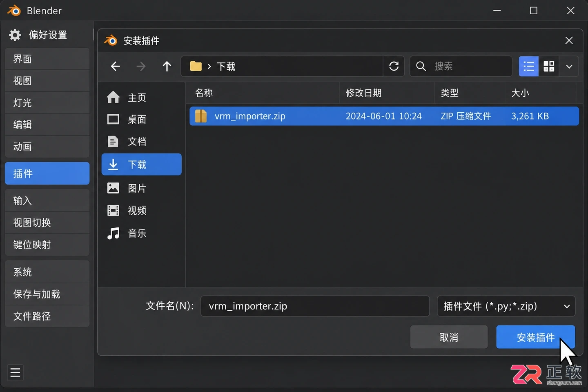
Task: Open the 主页 home bookmark
Action: [x=141, y=98]
